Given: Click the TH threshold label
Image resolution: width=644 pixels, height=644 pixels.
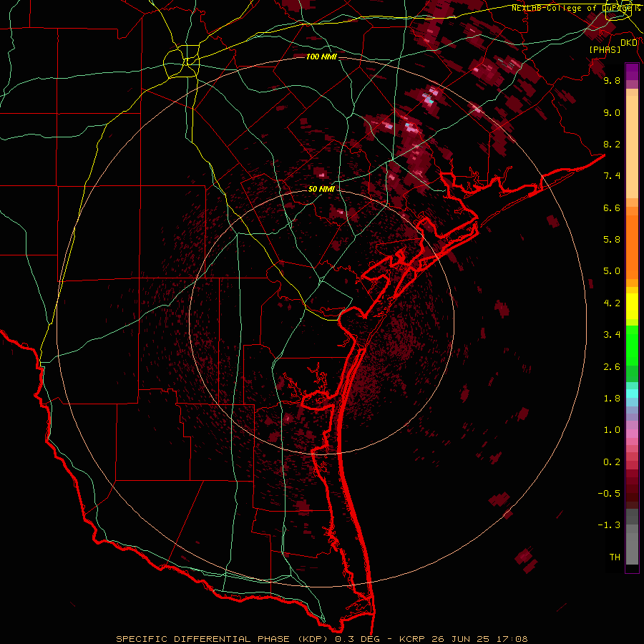Looking at the screenshot, I should (615, 557).
